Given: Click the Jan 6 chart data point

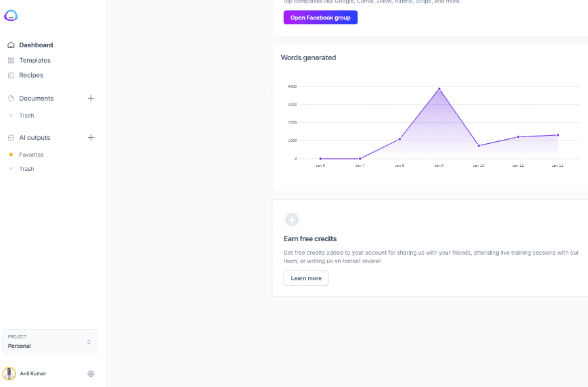Looking at the screenshot, I should coord(320,159).
